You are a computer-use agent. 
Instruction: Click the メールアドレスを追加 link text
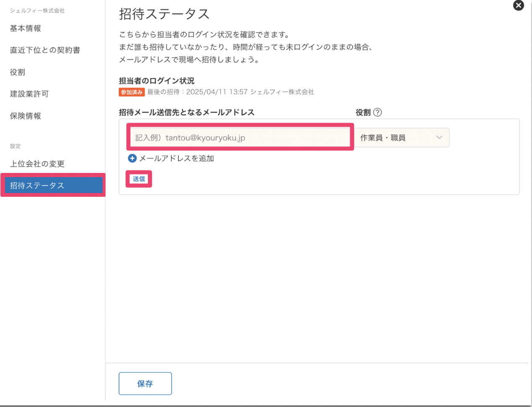click(x=176, y=158)
